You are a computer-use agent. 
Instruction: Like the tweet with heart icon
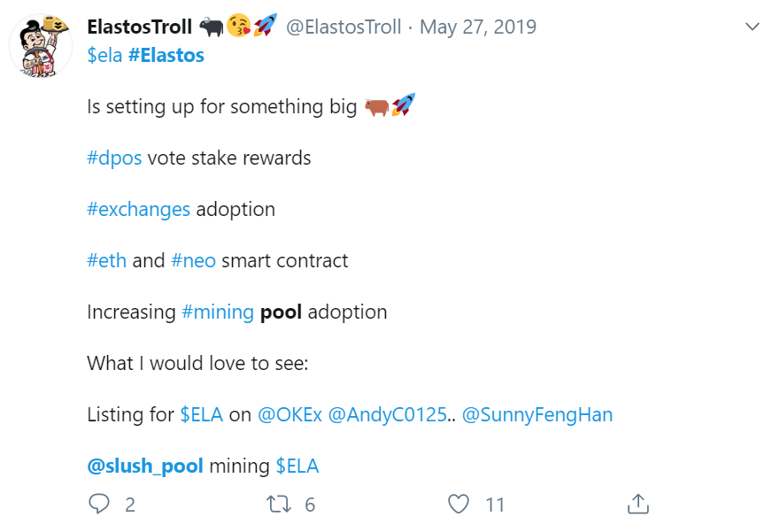coord(459,504)
